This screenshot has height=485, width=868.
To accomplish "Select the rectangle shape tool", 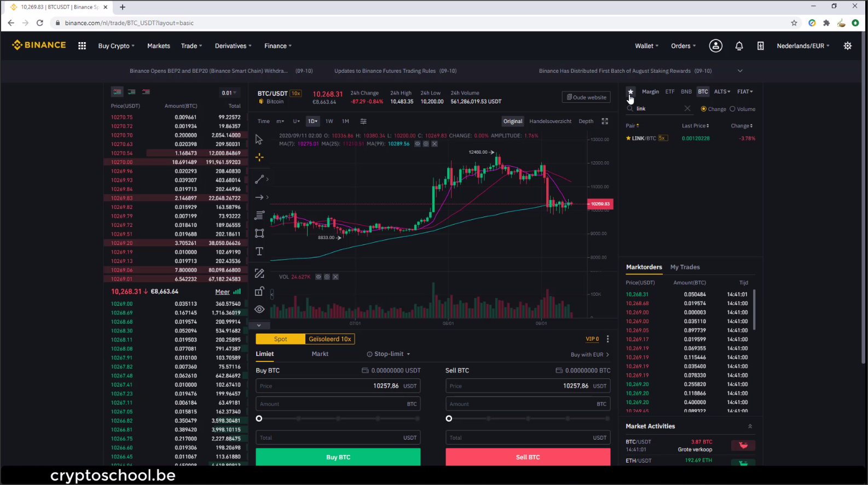I will tap(259, 233).
